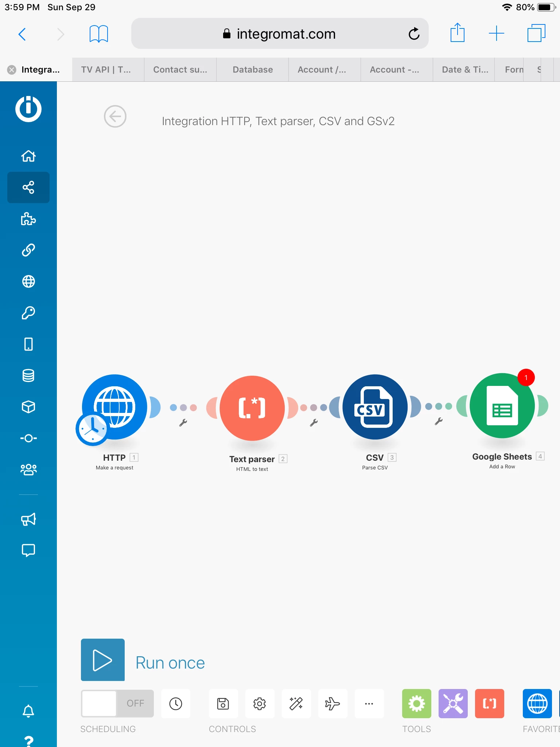Save scenario with floppy disk icon

(x=223, y=704)
